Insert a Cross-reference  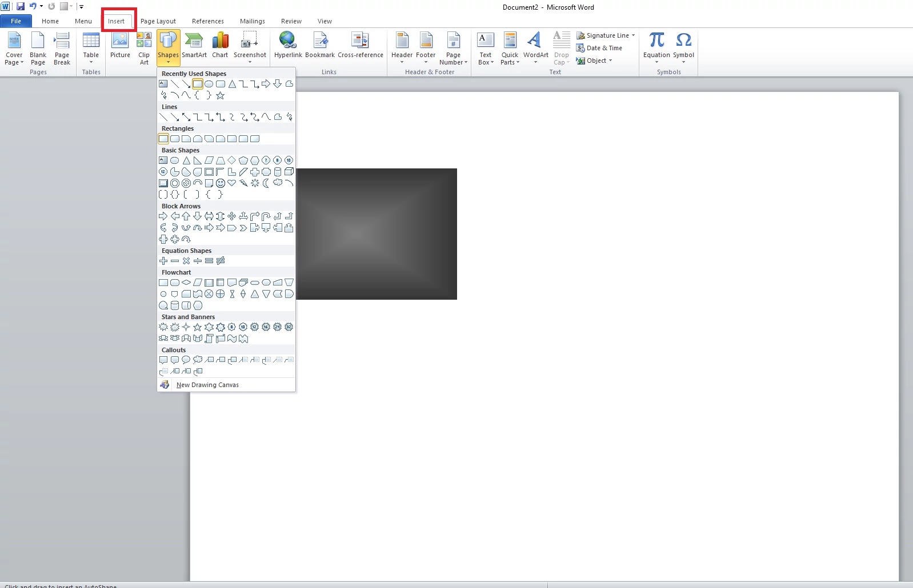point(361,46)
